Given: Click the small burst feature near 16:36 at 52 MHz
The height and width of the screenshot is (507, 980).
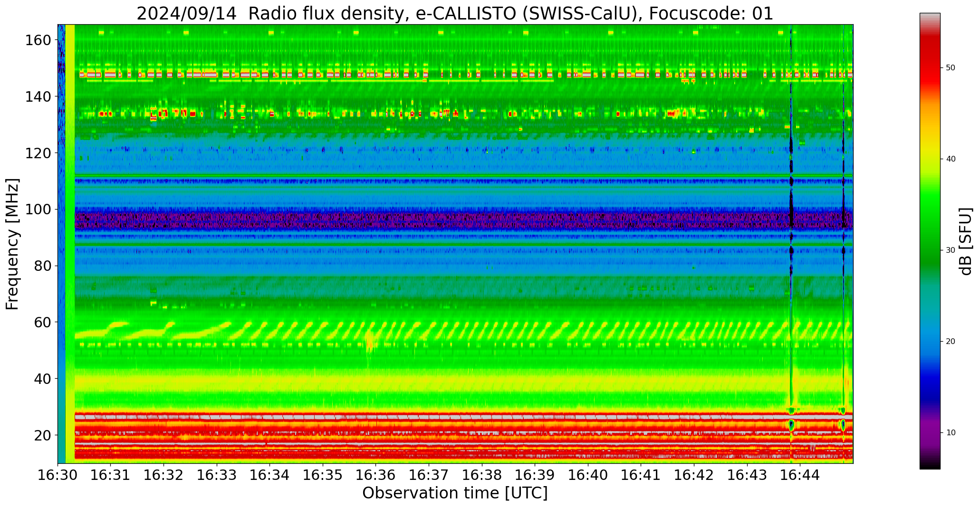Looking at the screenshot, I should (x=369, y=343).
